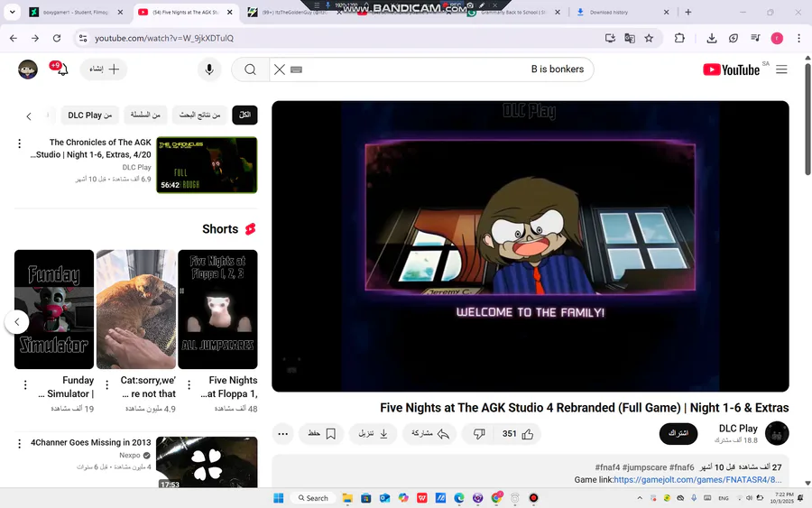
Task: Click the address bar URL
Action: [163, 38]
